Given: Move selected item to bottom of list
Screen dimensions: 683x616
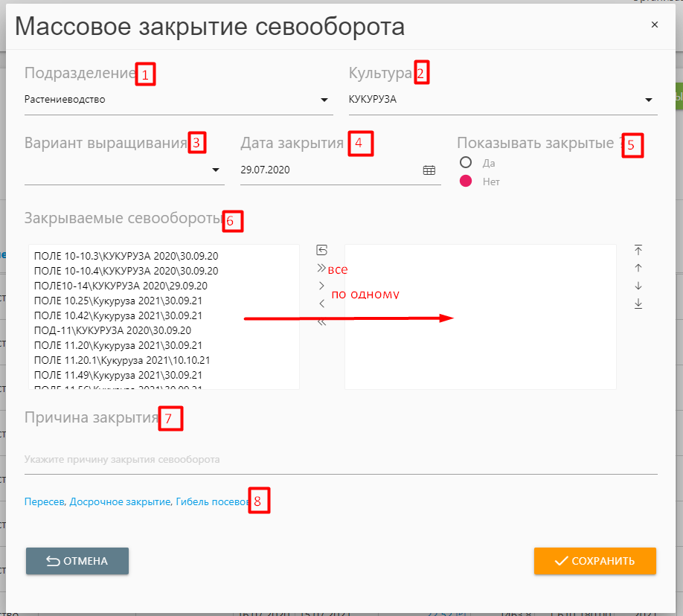Looking at the screenshot, I should [638, 304].
